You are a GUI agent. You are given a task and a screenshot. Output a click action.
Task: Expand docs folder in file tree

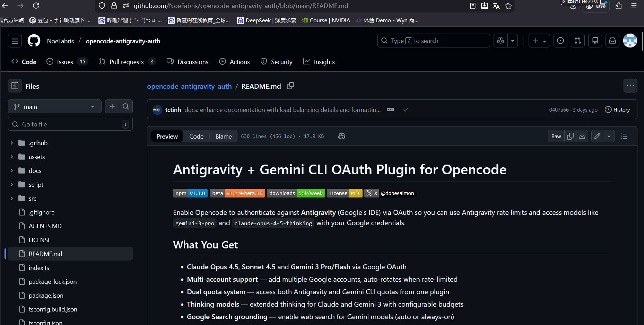12,170
